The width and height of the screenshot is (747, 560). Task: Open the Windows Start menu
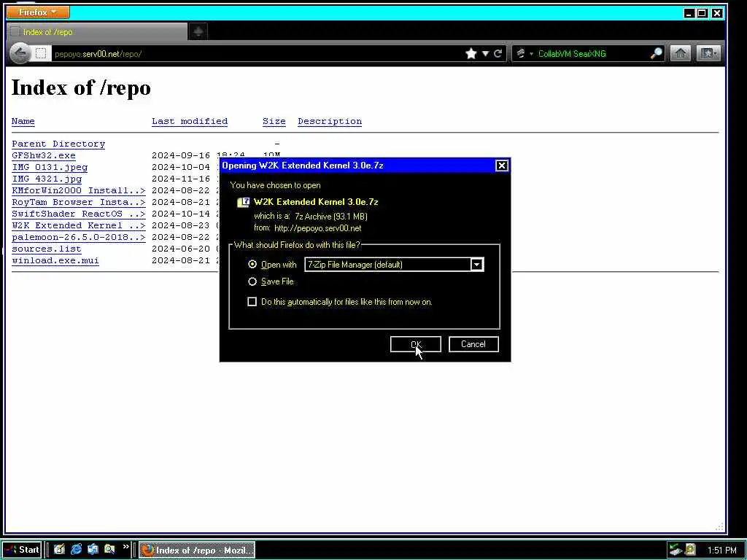[22, 550]
